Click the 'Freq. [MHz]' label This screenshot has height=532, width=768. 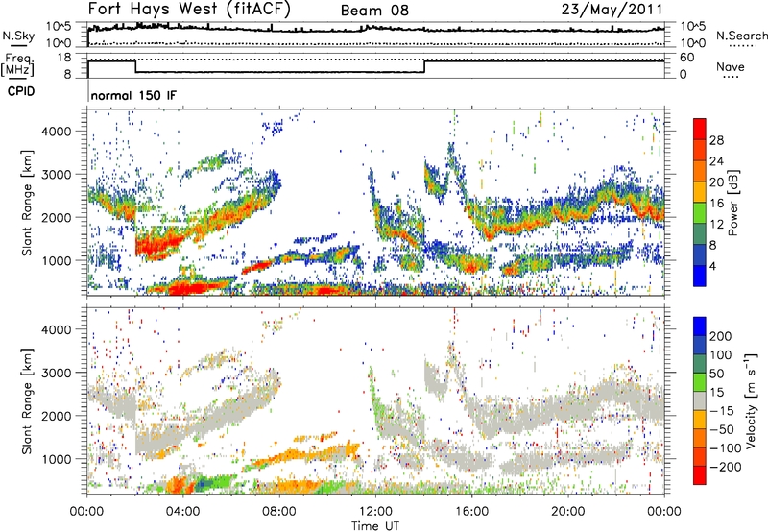pos(18,65)
